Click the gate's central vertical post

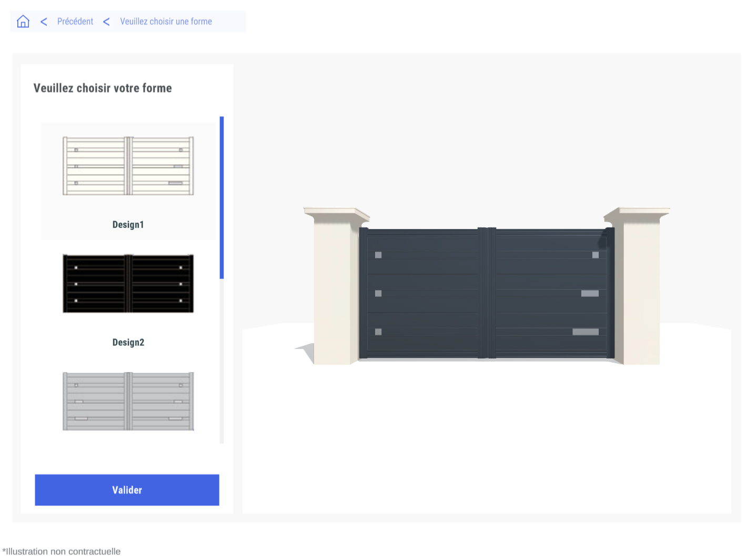[x=487, y=293]
